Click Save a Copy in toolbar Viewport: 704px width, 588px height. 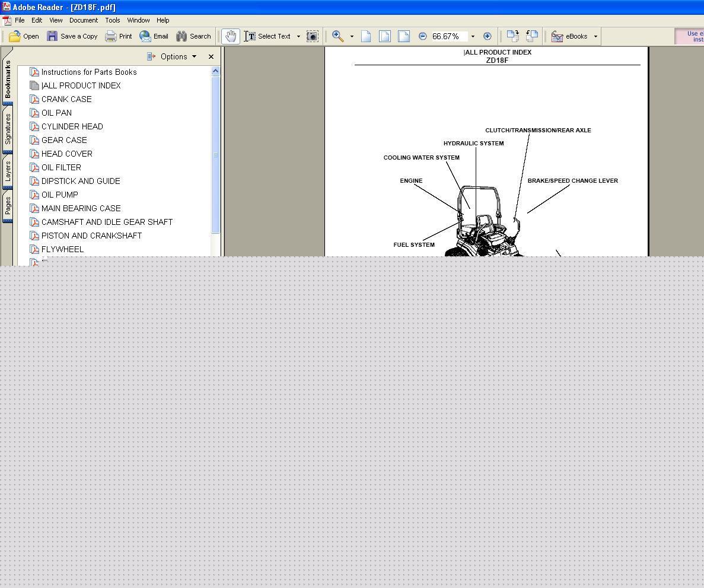click(x=72, y=36)
